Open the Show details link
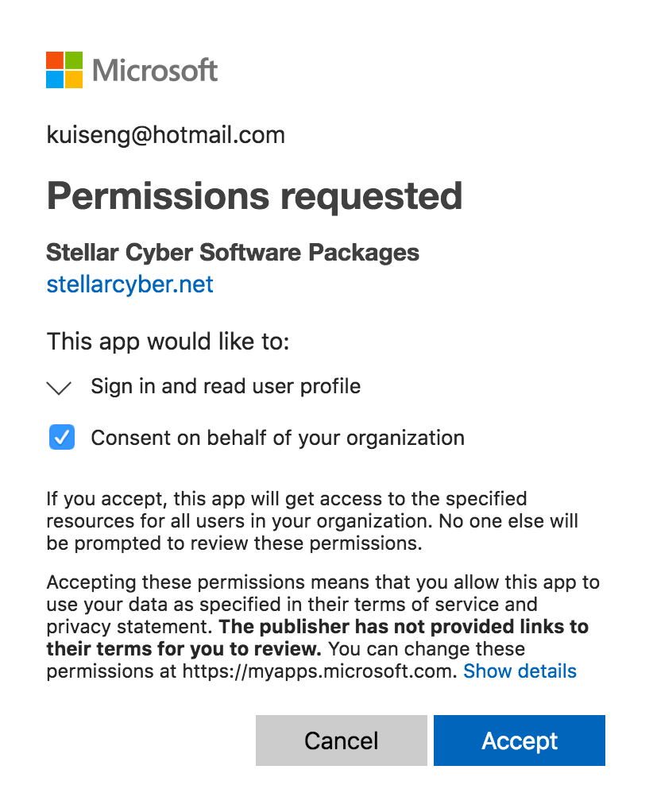The height and width of the screenshot is (812, 653). [x=520, y=671]
